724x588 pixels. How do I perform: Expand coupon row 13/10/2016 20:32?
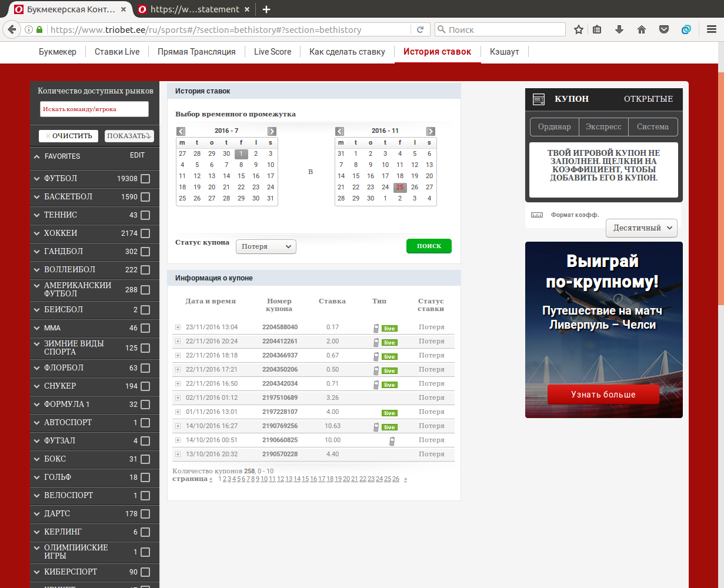point(178,455)
